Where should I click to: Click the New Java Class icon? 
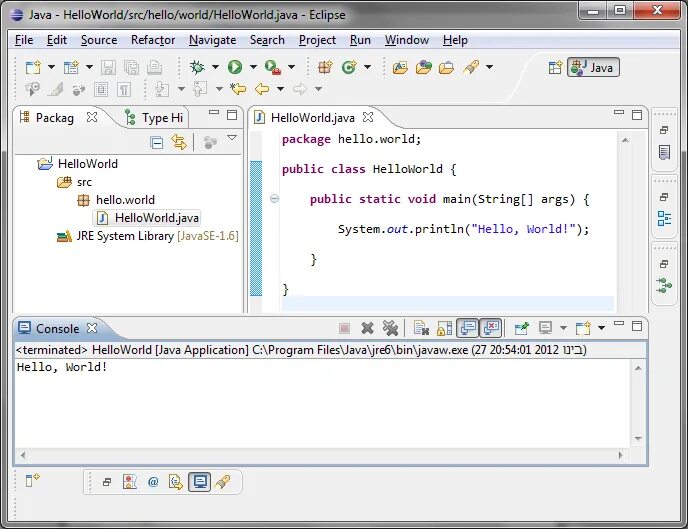pyautogui.click(x=349, y=67)
